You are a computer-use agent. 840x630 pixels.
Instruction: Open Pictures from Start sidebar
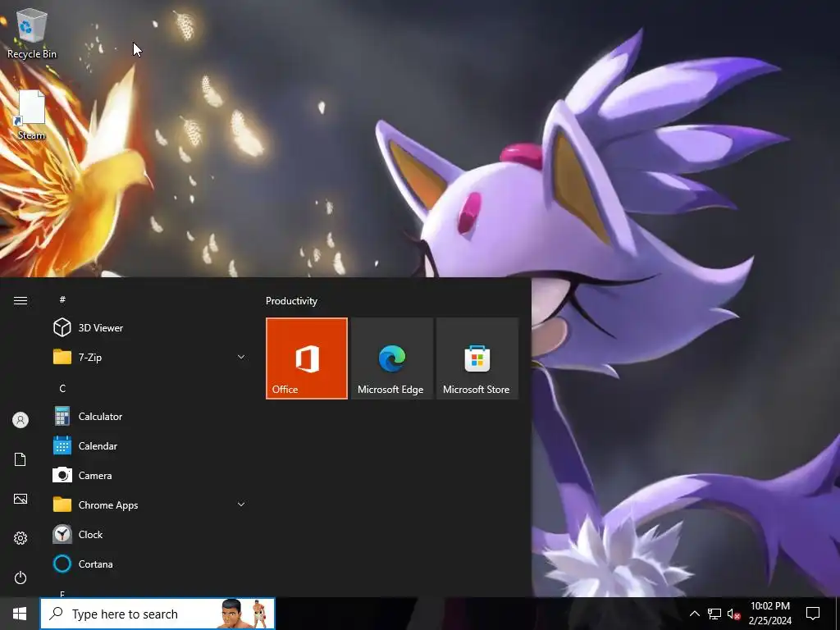[x=21, y=499]
